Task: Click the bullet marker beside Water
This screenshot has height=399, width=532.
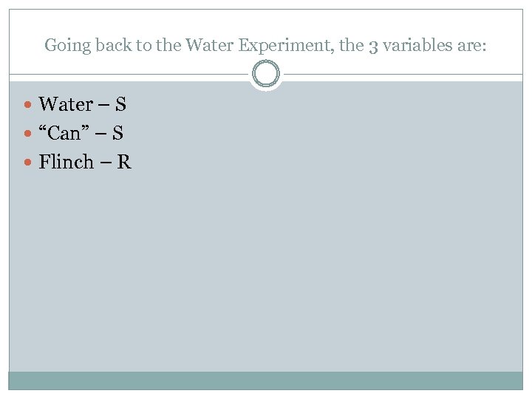Action: click(x=29, y=105)
